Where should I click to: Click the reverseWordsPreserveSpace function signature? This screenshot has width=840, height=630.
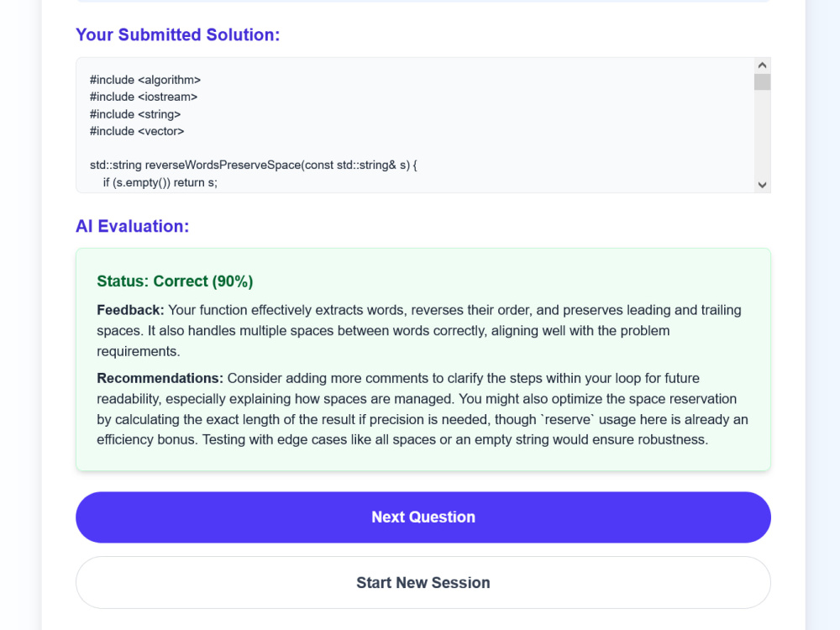coord(254,165)
